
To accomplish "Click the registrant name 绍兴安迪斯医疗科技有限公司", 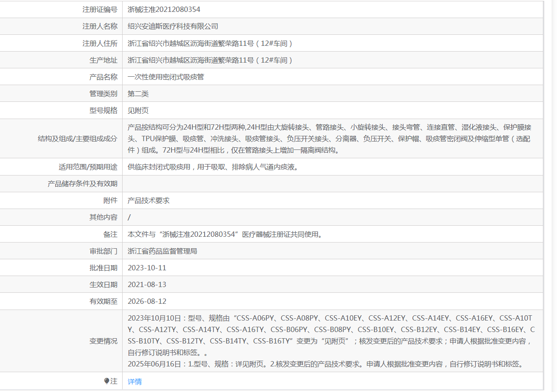I will coord(173,26).
